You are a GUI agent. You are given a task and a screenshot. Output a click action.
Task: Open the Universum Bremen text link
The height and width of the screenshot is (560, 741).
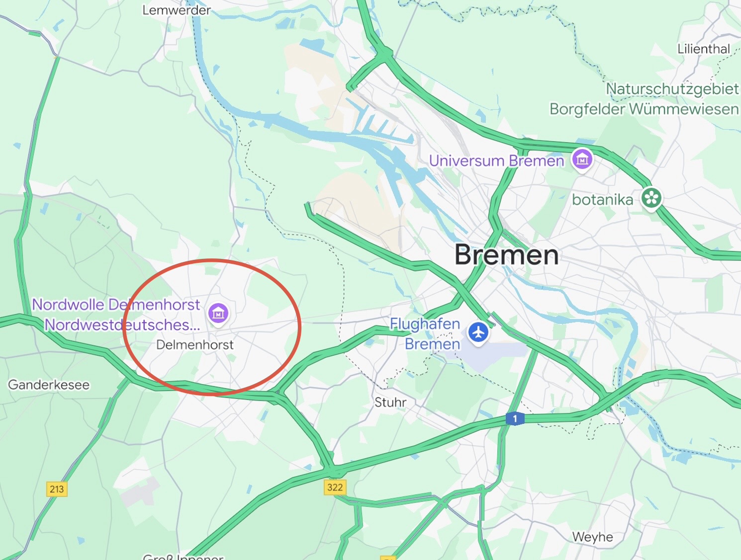(x=496, y=160)
